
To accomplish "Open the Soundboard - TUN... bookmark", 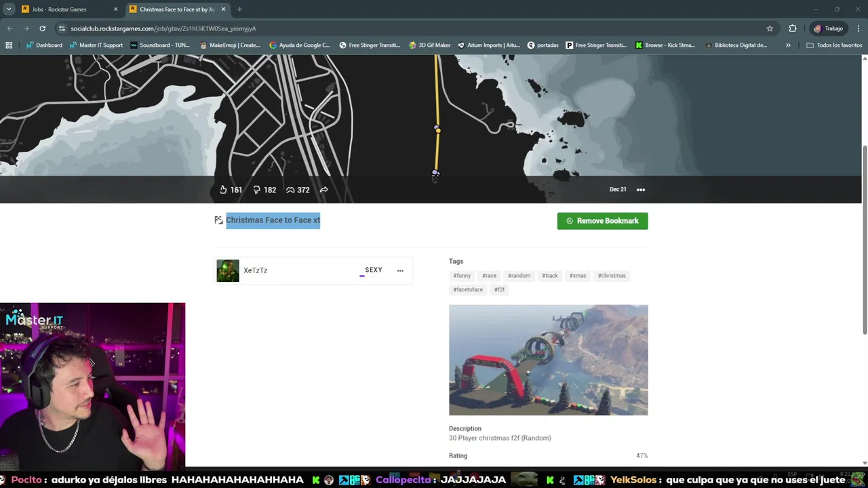I will (x=160, y=45).
